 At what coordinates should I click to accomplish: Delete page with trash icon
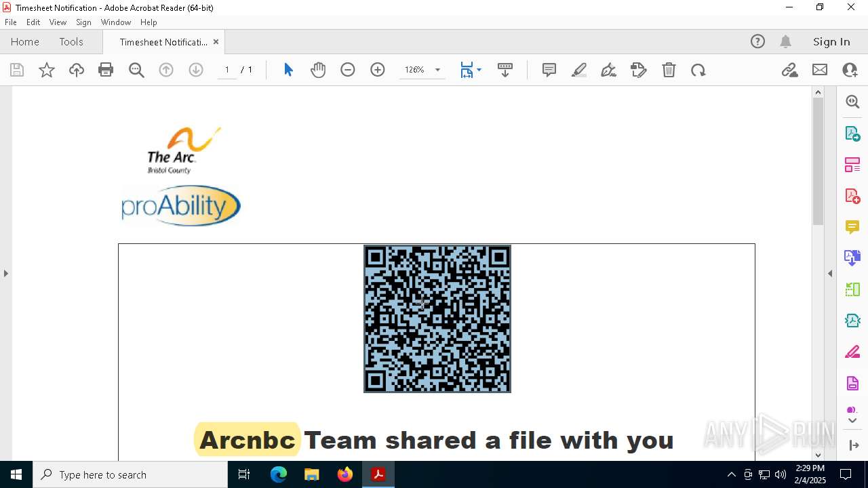pos(669,70)
